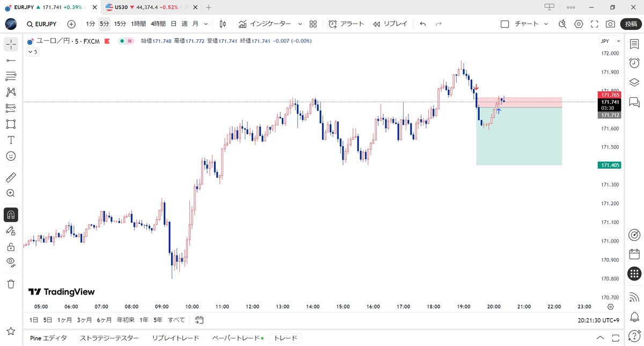Viewport: 644px width, 346px height.
Task: Switch chart to fullscreen mode
Action: pos(594,24)
